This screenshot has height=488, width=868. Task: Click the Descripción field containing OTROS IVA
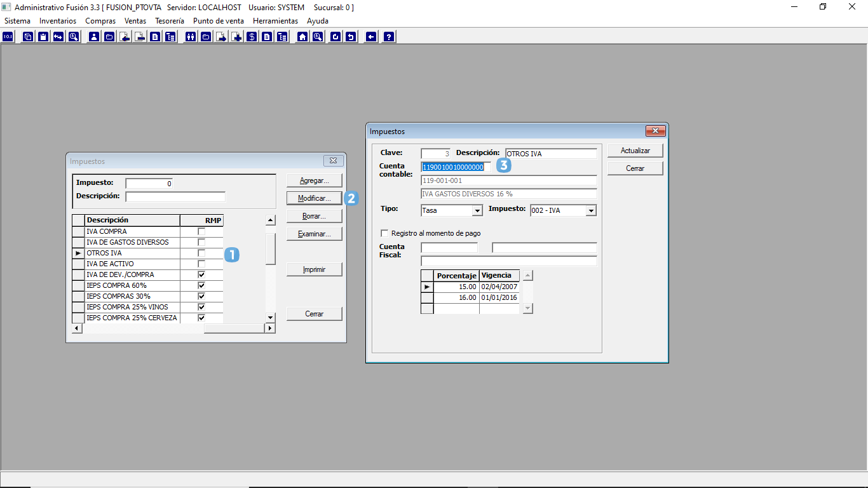click(x=552, y=153)
